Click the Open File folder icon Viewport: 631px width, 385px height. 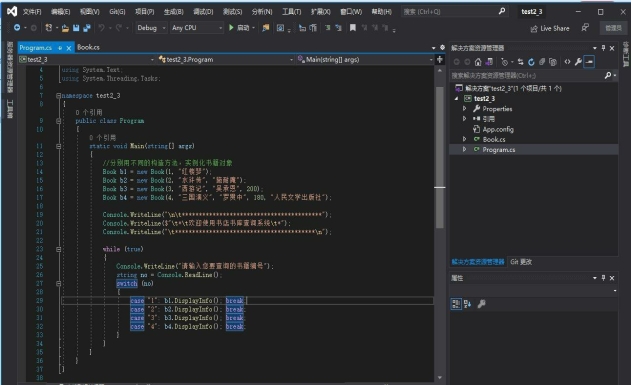[65, 28]
